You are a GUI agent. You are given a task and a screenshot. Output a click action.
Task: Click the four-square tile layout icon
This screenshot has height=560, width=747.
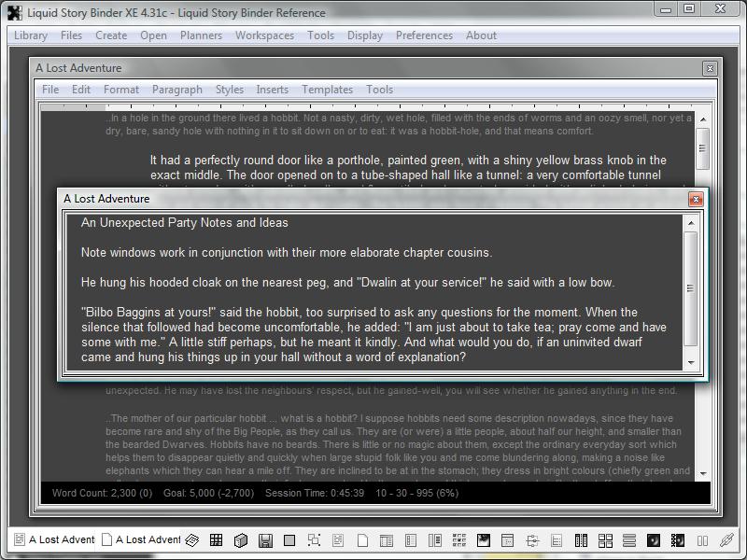[605, 540]
